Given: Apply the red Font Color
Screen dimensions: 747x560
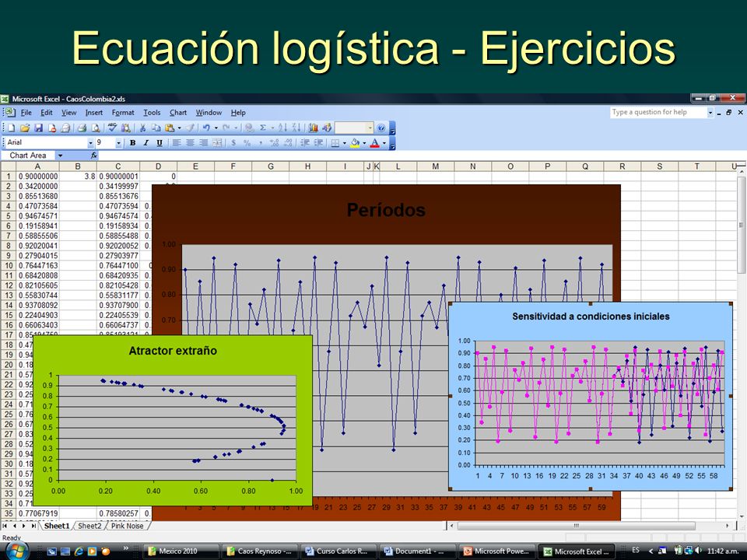Looking at the screenshot, I should (x=375, y=142).
